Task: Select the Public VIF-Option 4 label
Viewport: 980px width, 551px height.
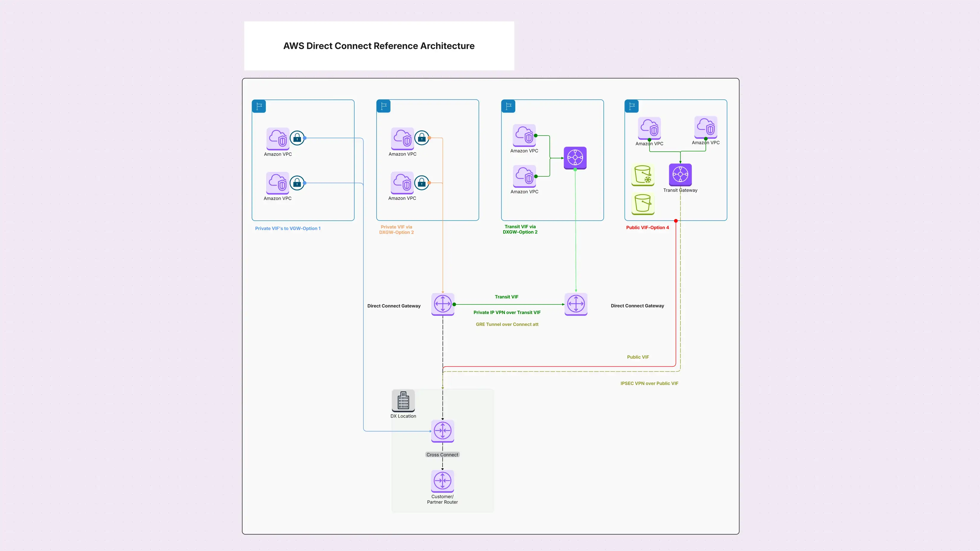Action: tap(648, 227)
